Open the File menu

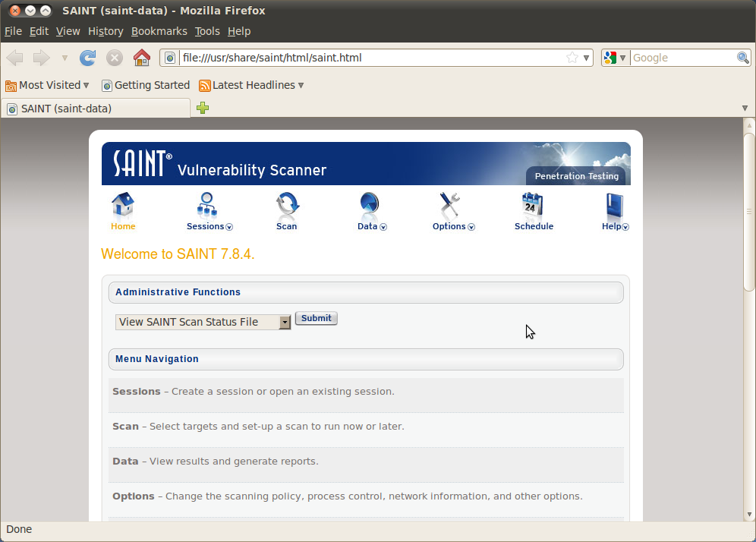(14, 31)
